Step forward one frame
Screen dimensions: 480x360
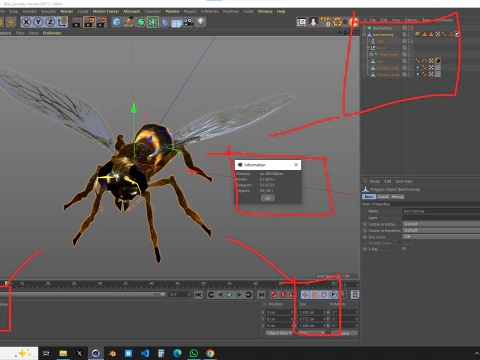click(x=239, y=295)
